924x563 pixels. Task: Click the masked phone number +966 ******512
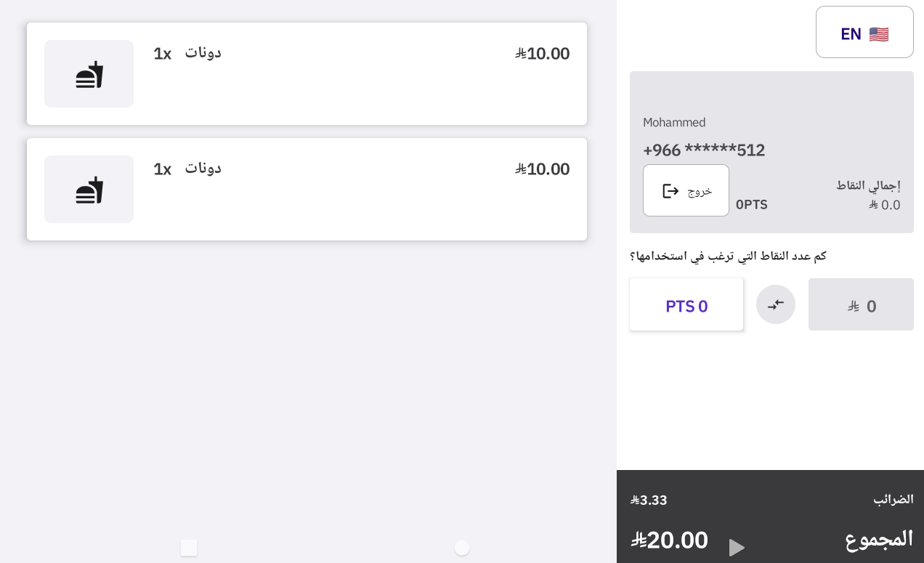[x=704, y=150]
